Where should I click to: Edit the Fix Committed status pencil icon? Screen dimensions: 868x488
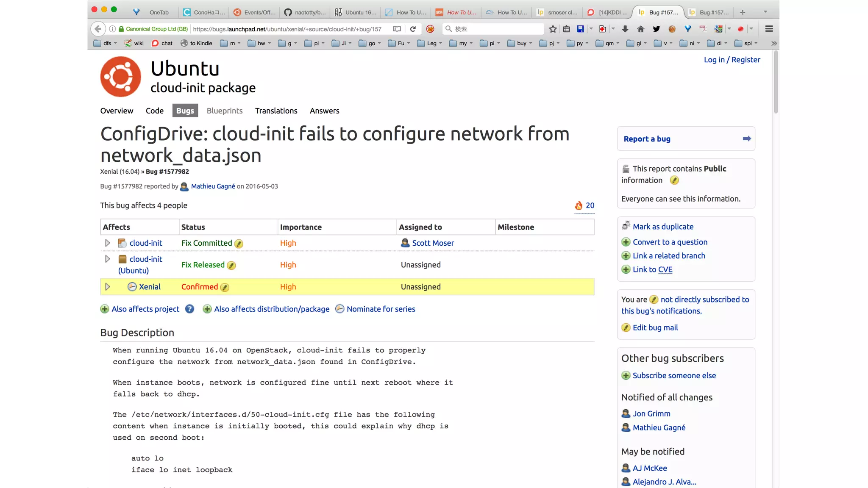[239, 244]
